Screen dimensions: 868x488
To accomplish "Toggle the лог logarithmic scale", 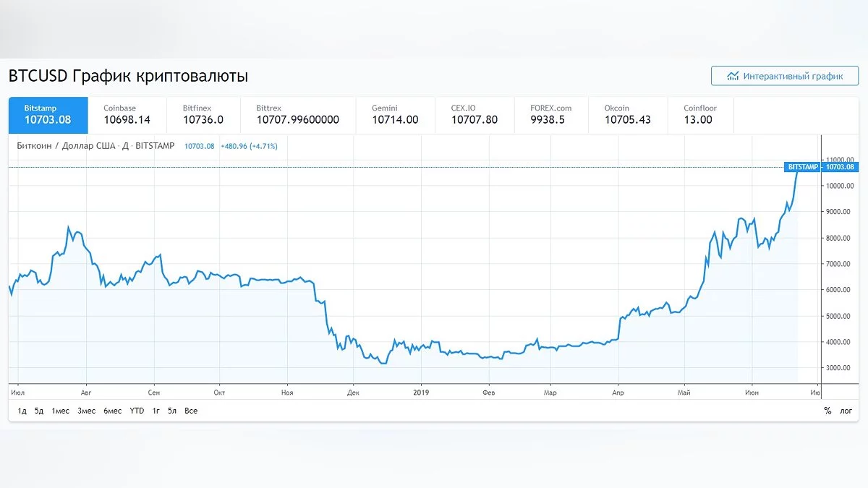I will click(x=846, y=411).
